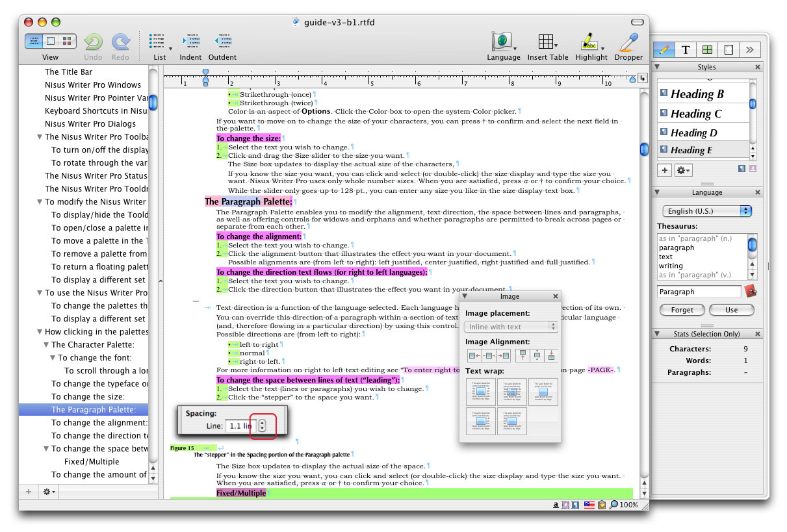This screenshot has height=532, width=787.
Task: Align image to top in Image Alignment
Action: [x=523, y=355]
